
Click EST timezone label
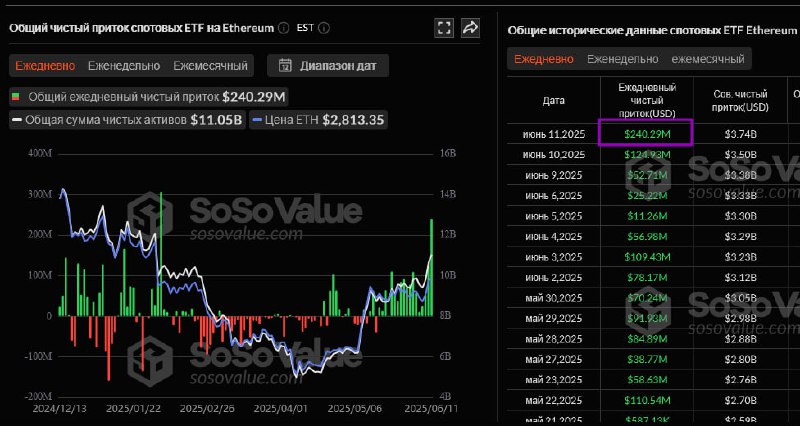click(305, 28)
